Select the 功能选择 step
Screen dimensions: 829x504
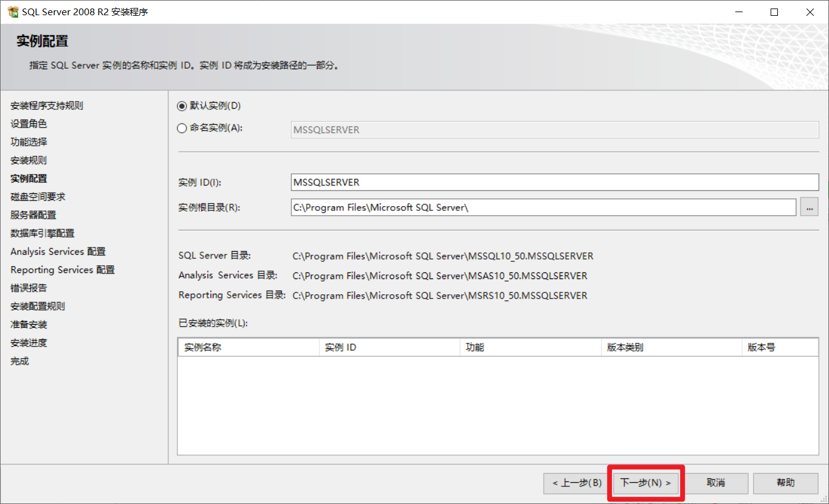point(29,142)
